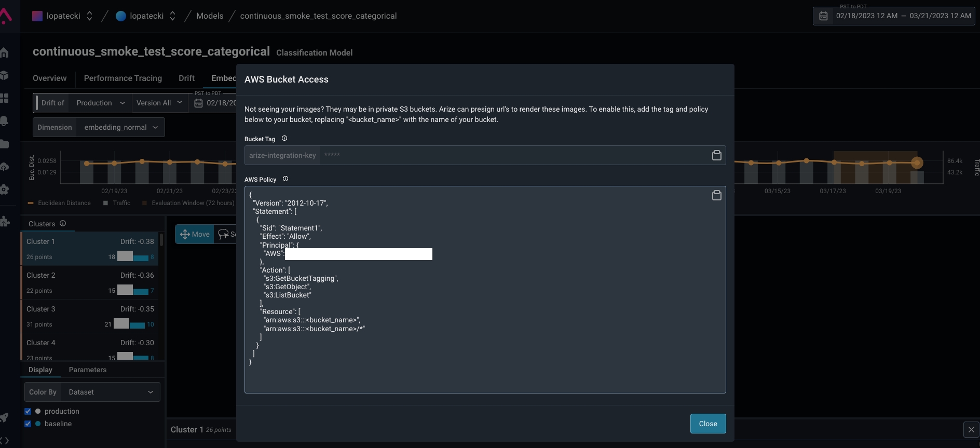Image resolution: width=980 pixels, height=448 pixels.
Task: Close the Cluster 1 panel with X
Action: 971,430
